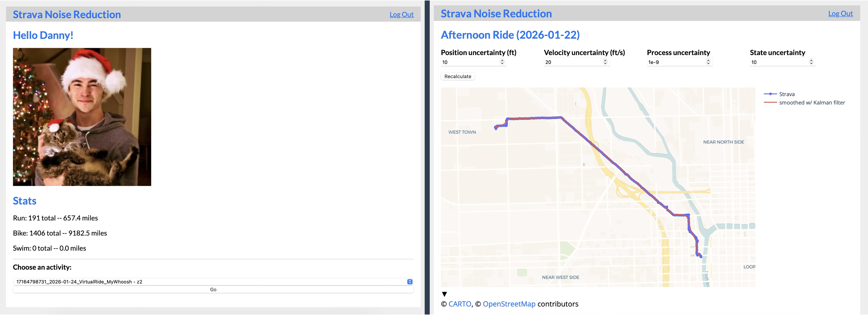Click the Velocity uncertainty stepper arrows
The width and height of the screenshot is (868, 315).
pyautogui.click(x=605, y=62)
